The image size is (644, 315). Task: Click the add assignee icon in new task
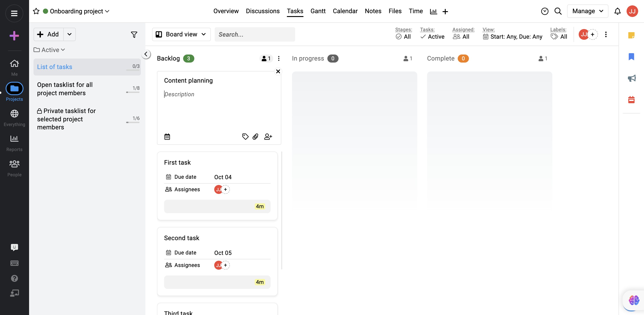(268, 136)
